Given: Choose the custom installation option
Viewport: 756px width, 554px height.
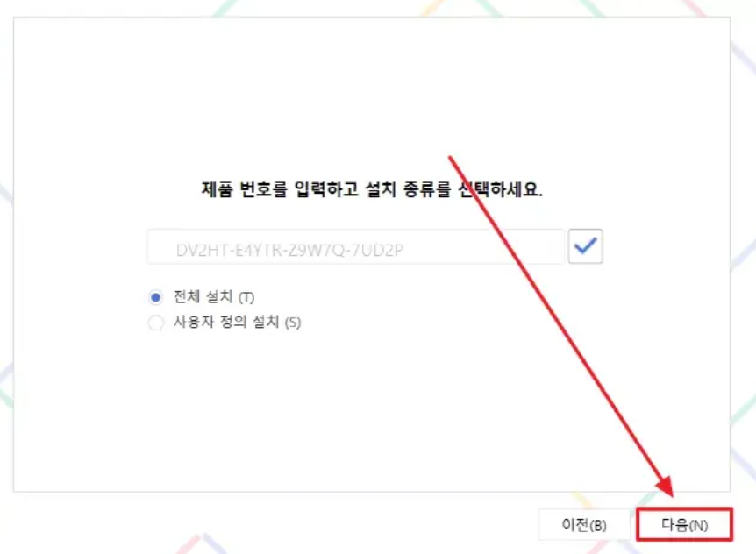Looking at the screenshot, I should point(156,323).
